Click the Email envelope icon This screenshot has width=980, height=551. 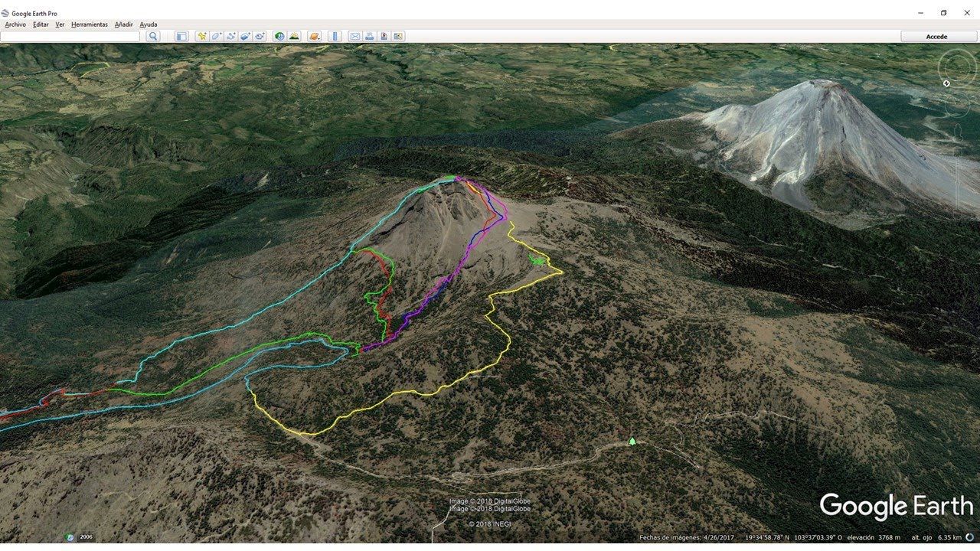click(x=354, y=36)
